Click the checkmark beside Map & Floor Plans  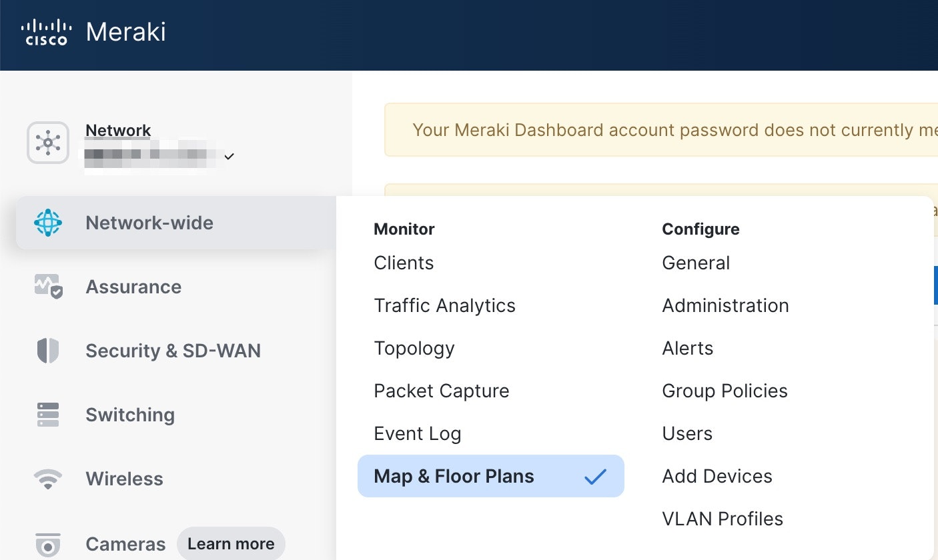click(595, 476)
